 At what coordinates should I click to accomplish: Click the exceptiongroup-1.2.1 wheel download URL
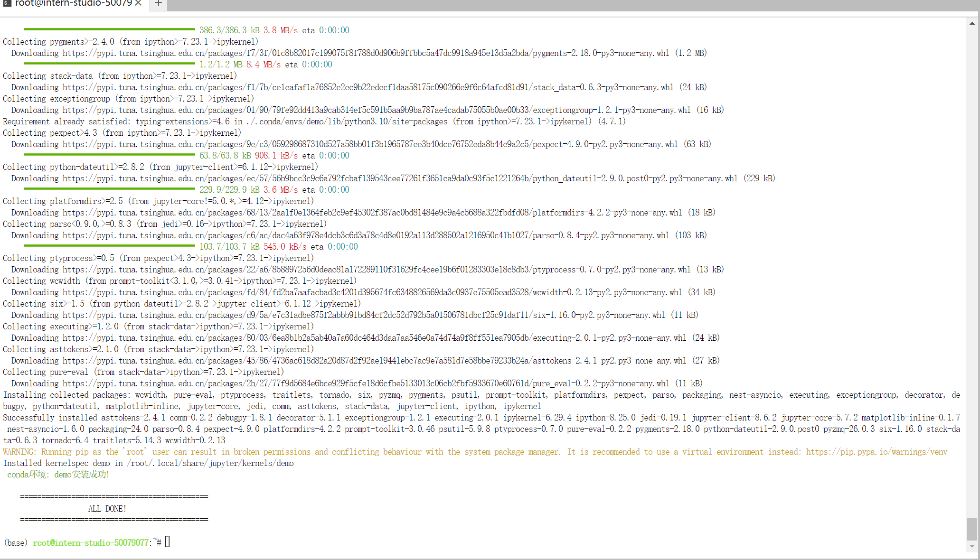point(377,110)
